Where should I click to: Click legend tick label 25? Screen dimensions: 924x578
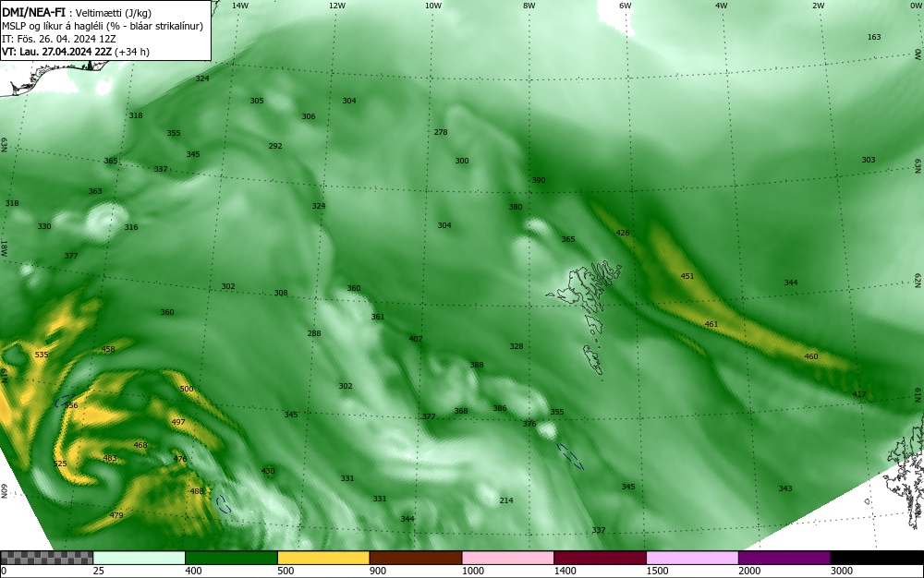click(99, 571)
